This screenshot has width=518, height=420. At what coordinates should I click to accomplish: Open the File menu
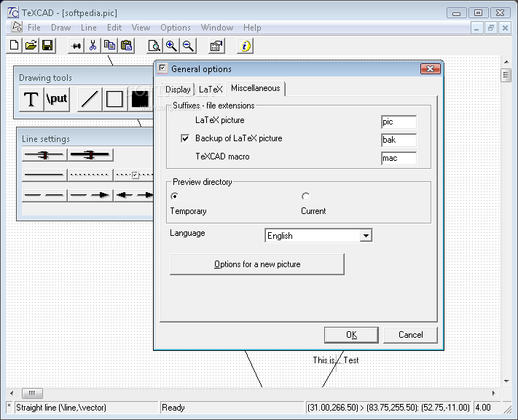(x=34, y=28)
